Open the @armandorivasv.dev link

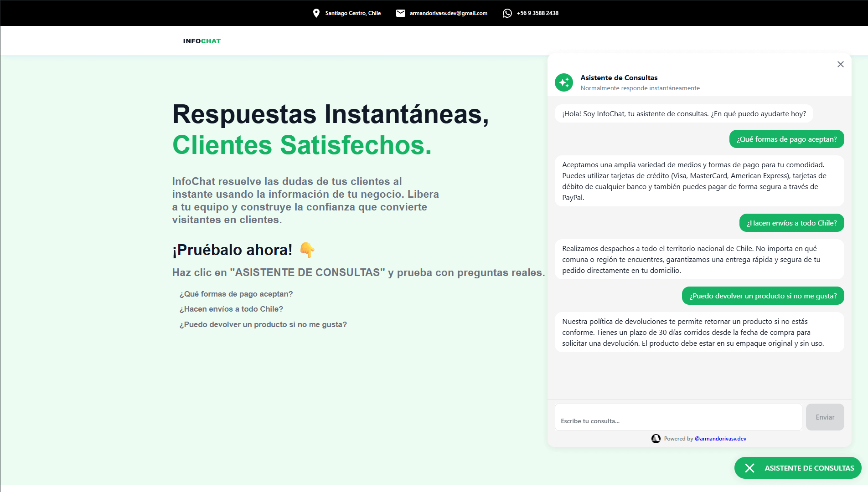720,439
